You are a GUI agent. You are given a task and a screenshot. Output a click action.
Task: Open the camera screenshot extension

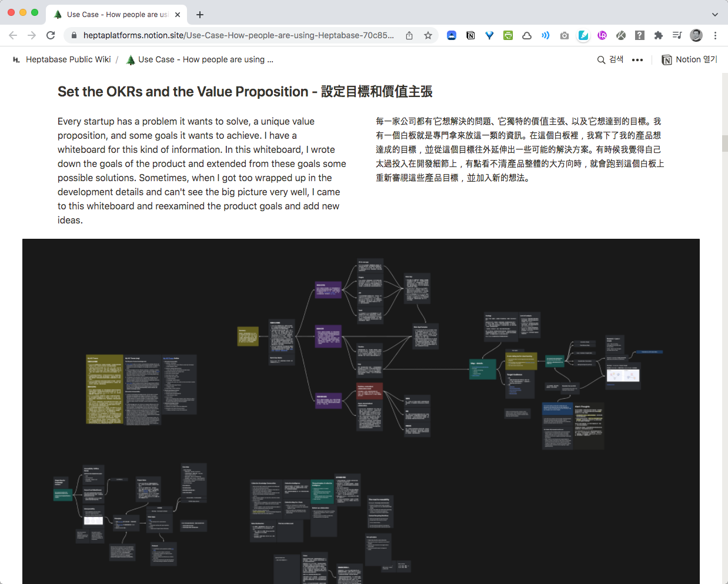(x=565, y=35)
